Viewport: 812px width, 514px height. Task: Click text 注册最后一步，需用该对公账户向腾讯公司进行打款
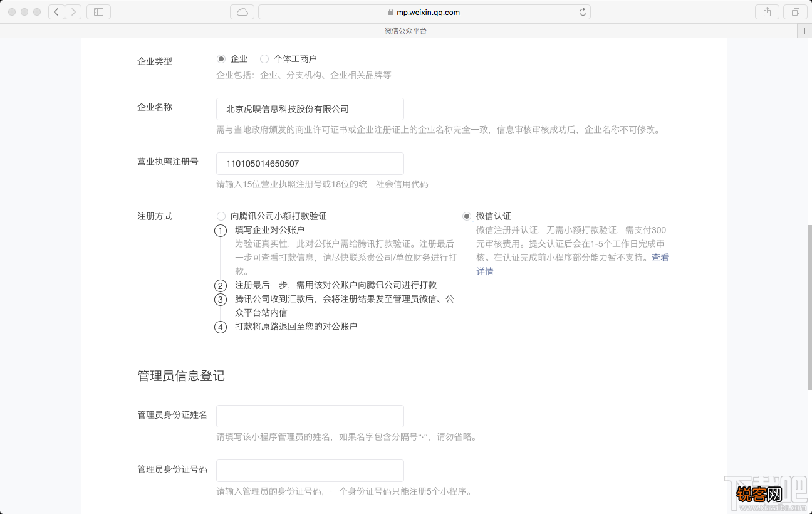(336, 285)
